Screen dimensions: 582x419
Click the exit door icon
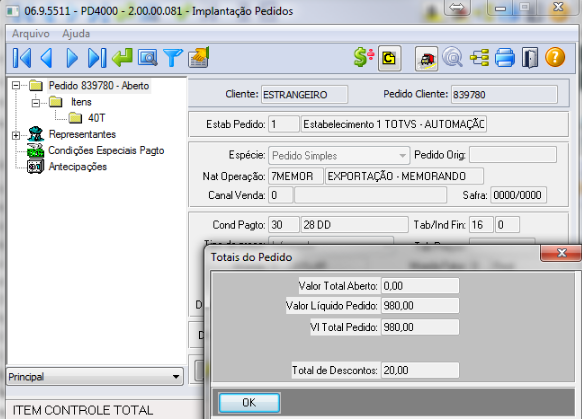[x=530, y=58]
